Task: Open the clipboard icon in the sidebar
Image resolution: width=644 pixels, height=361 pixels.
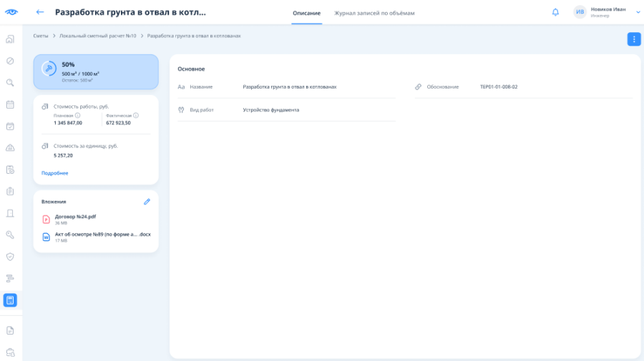Action: 10,191
